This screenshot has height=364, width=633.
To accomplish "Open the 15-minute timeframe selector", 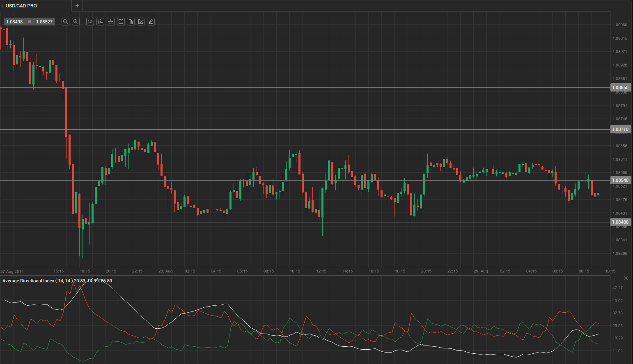I will pos(90,22).
